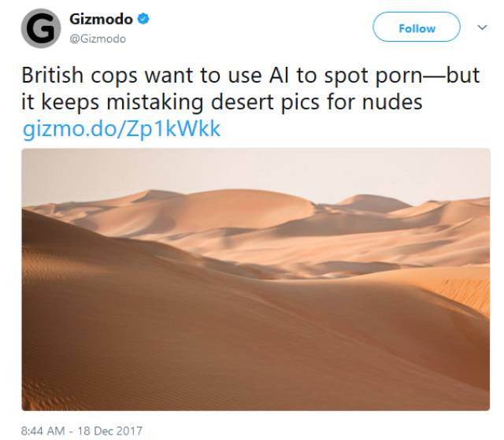Open the 8:44 AM timestamp permalink

tap(43, 431)
